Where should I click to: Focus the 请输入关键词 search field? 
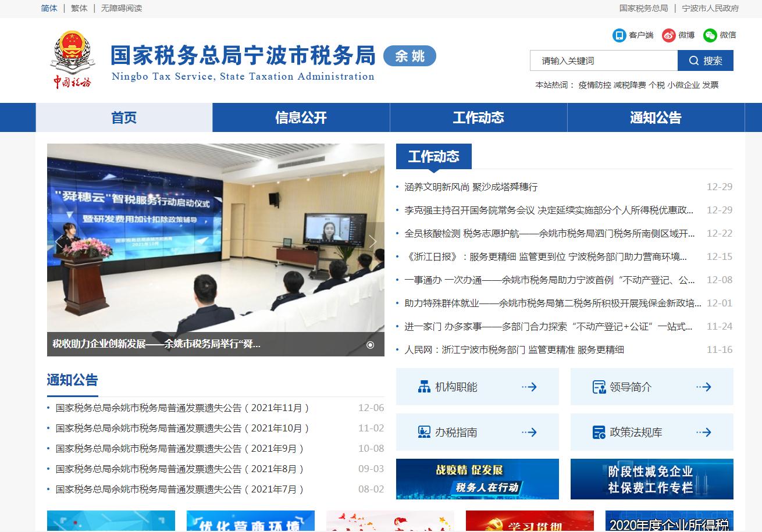click(604, 60)
